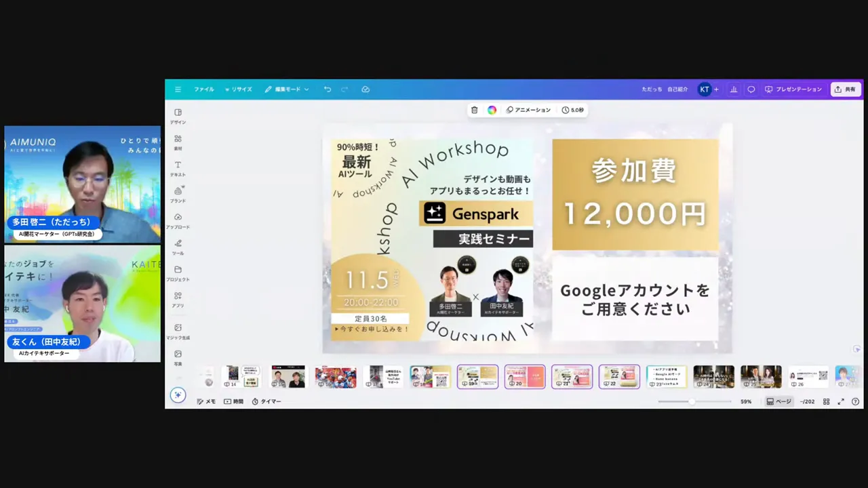The width and height of the screenshot is (868, 488).
Task: Click the AIカイテキサポーター caption
Action: pos(45,353)
